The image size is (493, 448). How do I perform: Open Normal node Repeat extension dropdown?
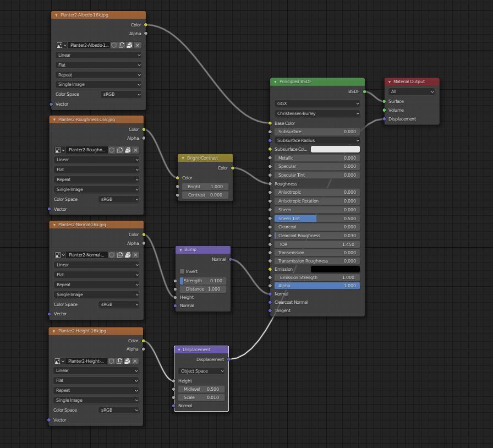pos(97,285)
